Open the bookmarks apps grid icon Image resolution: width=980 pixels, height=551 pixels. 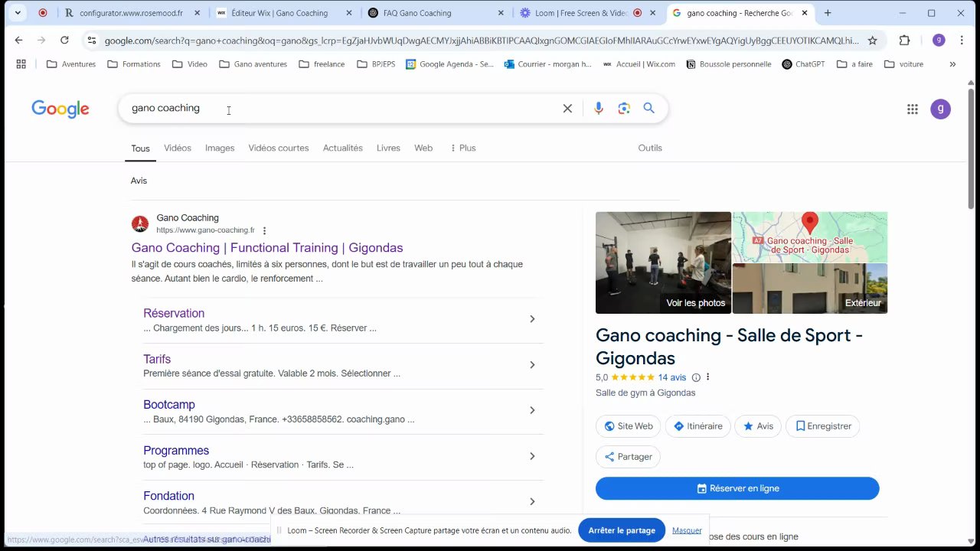point(21,64)
